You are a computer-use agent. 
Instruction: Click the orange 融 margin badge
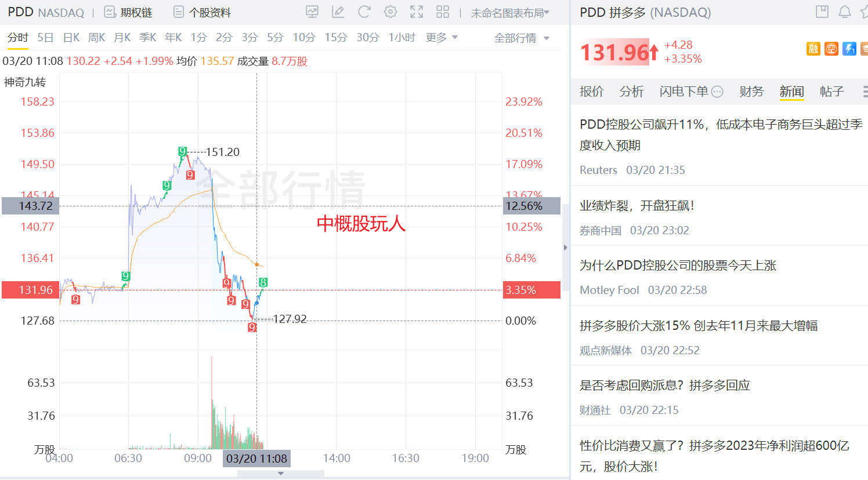[x=813, y=49]
